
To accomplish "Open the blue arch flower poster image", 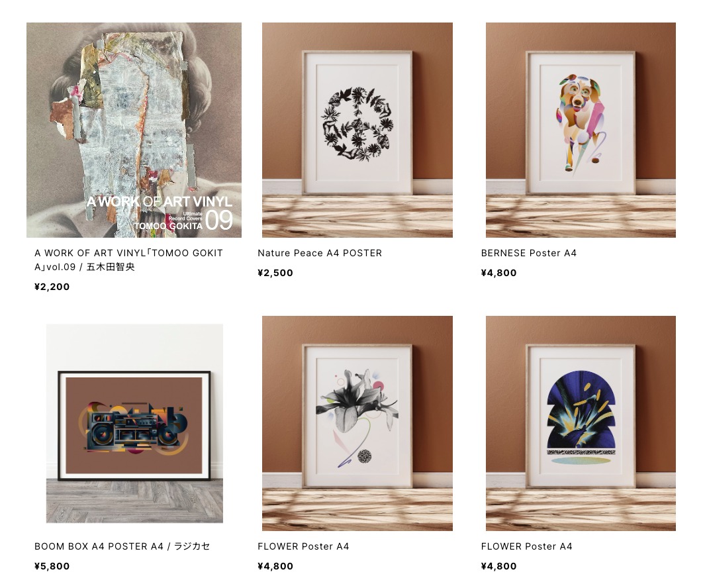I will click(x=581, y=423).
